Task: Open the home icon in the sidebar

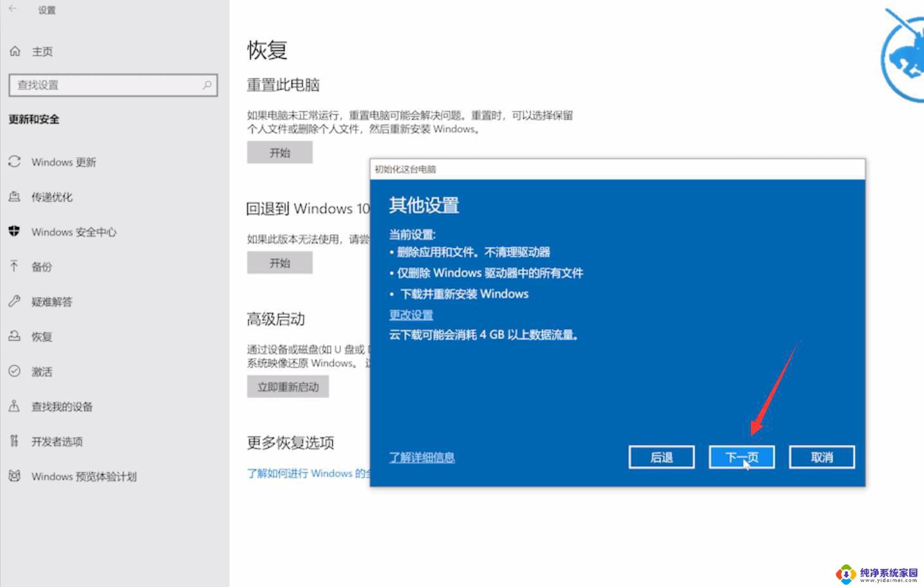Action: pos(15,51)
